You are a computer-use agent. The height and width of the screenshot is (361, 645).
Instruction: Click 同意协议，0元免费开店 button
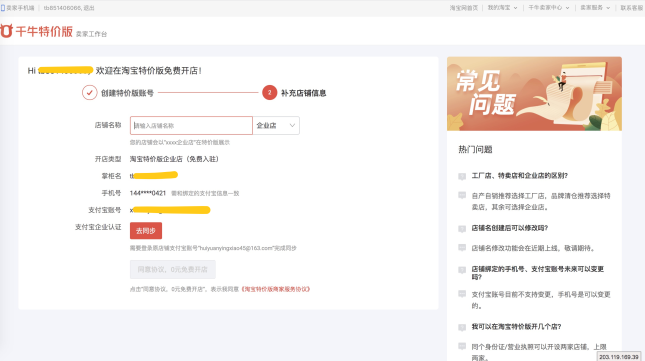coord(173,269)
